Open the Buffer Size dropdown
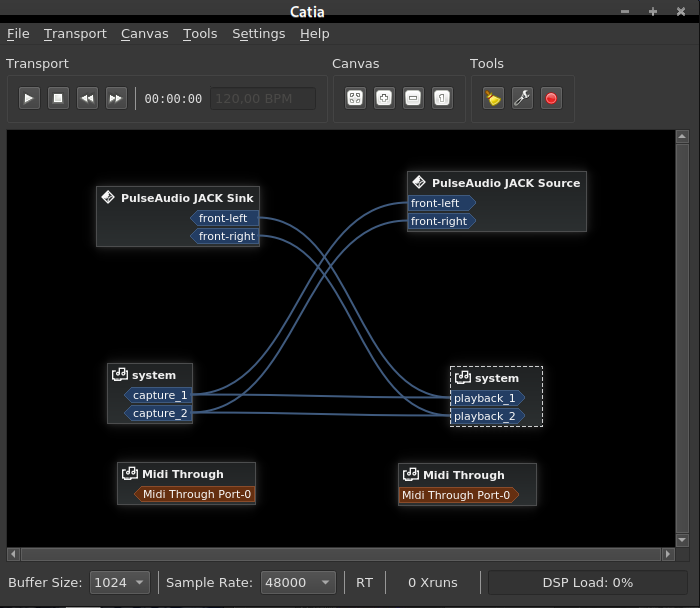 click(x=120, y=582)
